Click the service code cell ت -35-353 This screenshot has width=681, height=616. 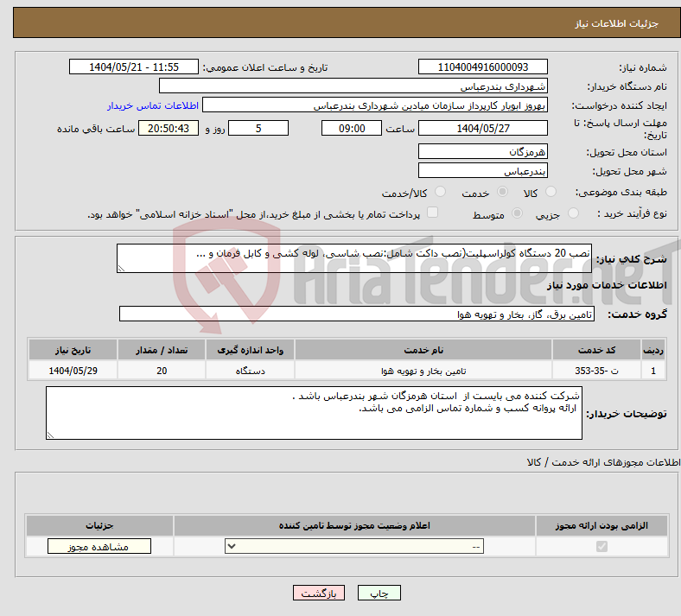(x=597, y=371)
